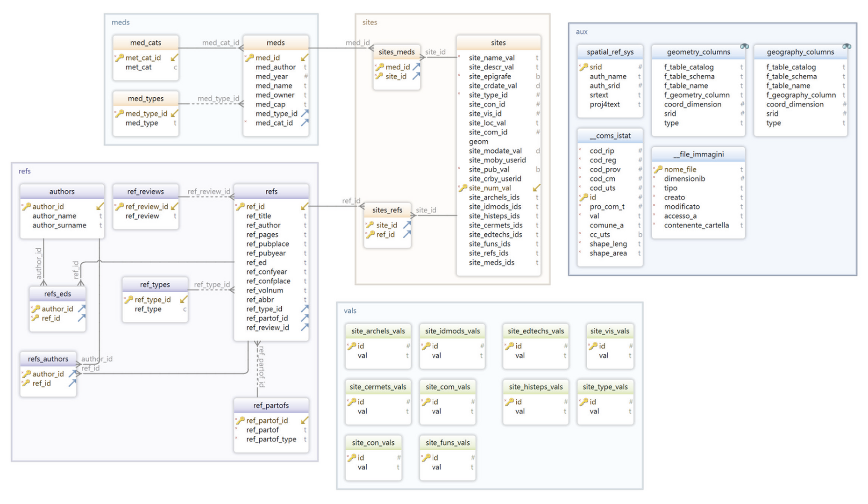Select the __coms_istat table header
This screenshot has height=504, width=868.
[x=610, y=136]
